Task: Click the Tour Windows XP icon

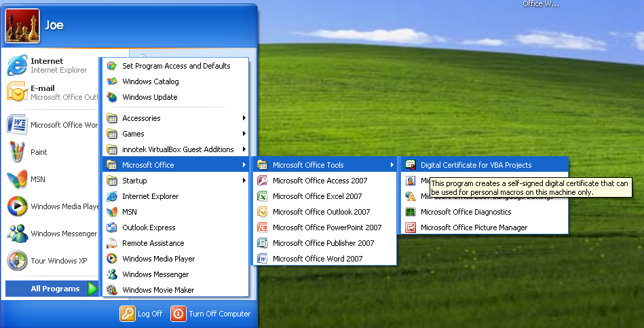Action: point(17,261)
